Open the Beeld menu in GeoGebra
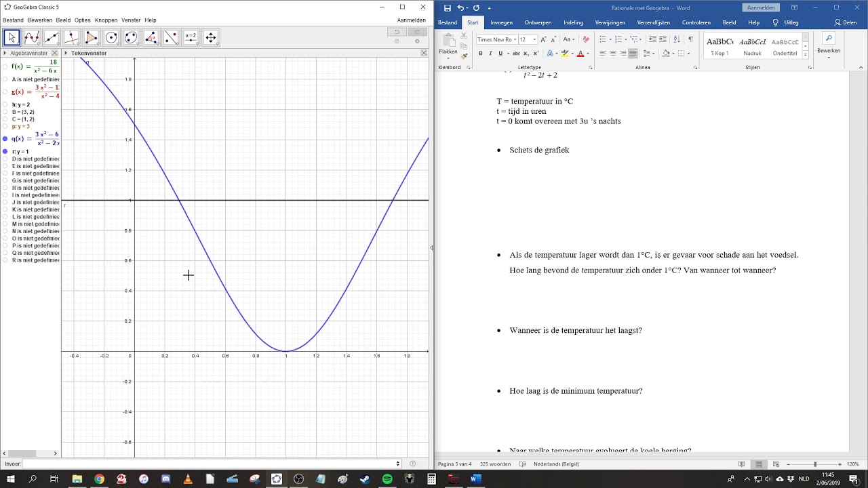868x488 pixels. (63, 20)
